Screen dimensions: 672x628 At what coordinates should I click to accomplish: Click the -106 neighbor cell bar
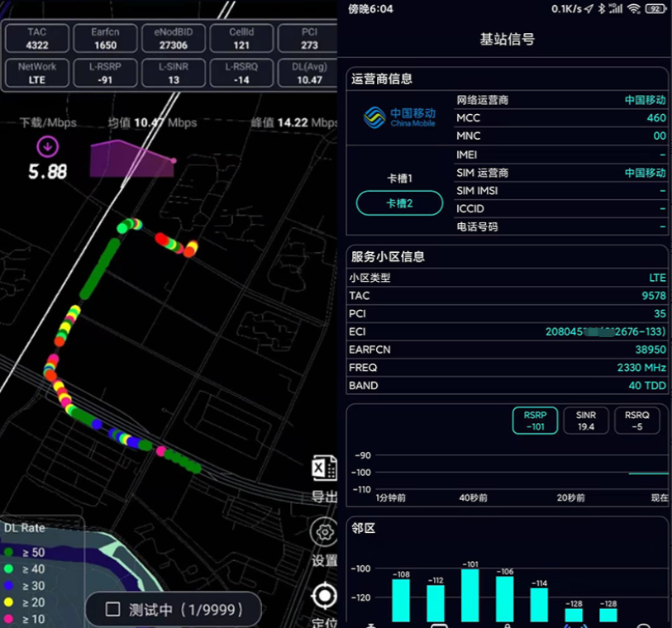(504, 599)
